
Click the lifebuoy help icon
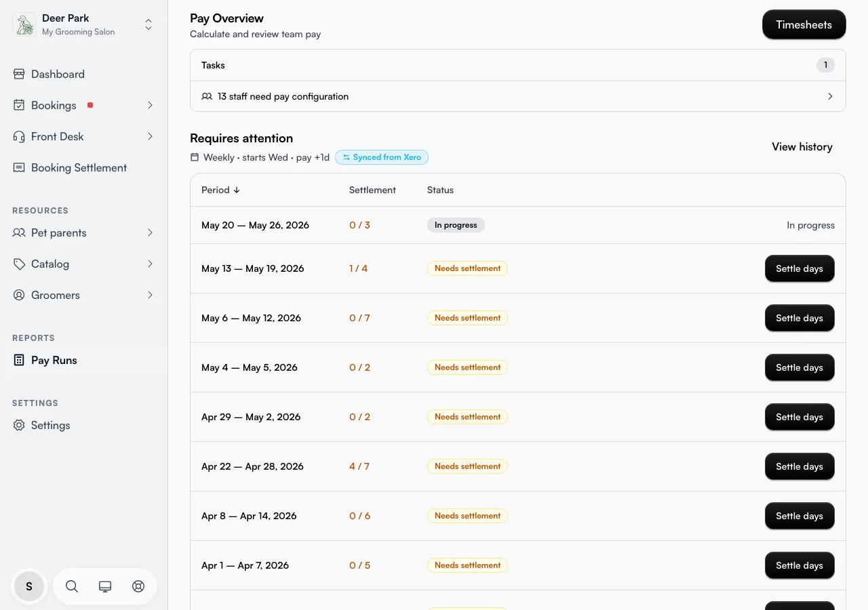coord(138,586)
